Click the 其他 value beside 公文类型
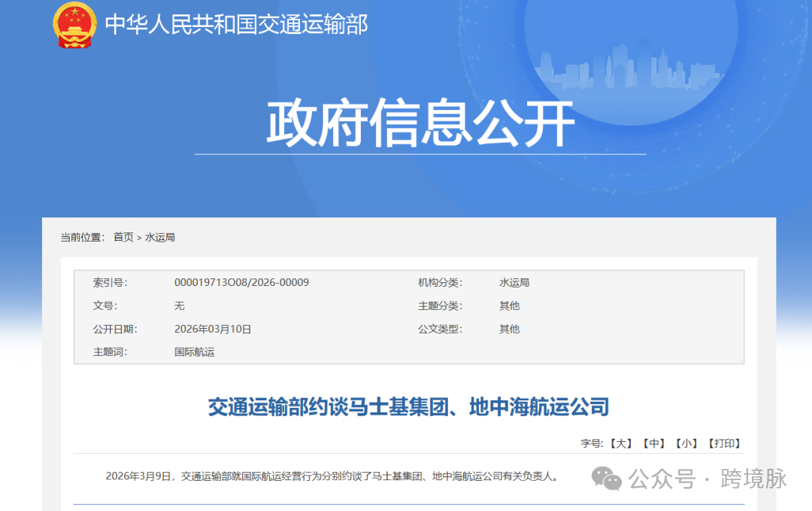The image size is (812, 511). coord(509,329)
